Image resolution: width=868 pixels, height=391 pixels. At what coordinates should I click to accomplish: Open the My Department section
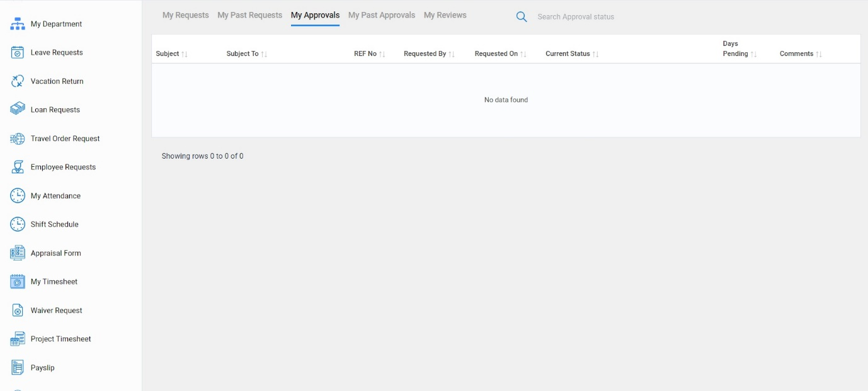point(18,23)
